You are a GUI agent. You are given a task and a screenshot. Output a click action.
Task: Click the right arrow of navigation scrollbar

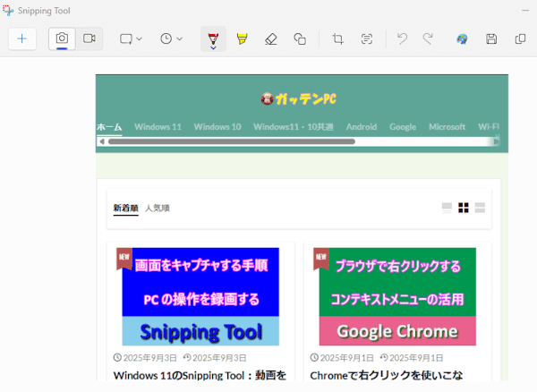tap(496, 141)
